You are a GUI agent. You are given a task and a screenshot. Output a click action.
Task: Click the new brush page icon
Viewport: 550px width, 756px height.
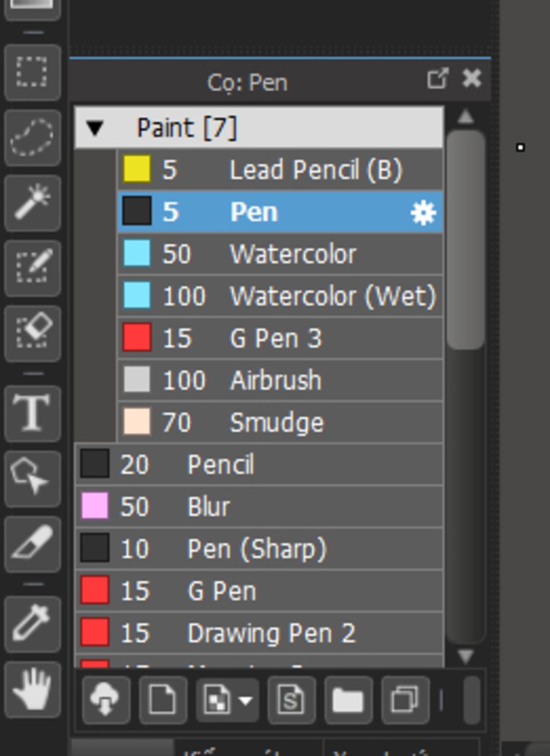tap(163, 700)
